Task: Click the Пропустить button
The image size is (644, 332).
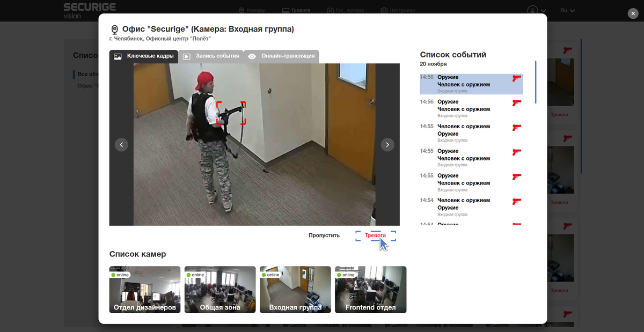Action: pos(323,235)
